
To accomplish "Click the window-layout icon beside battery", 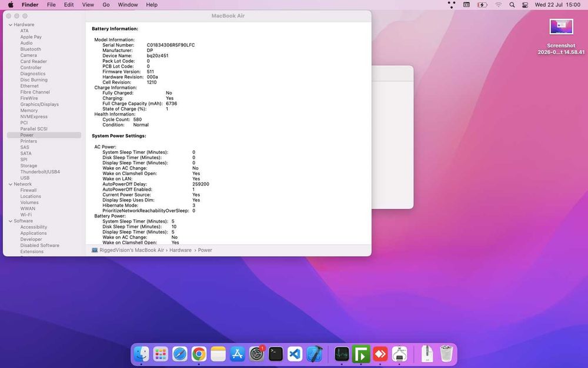I will 466,5.
